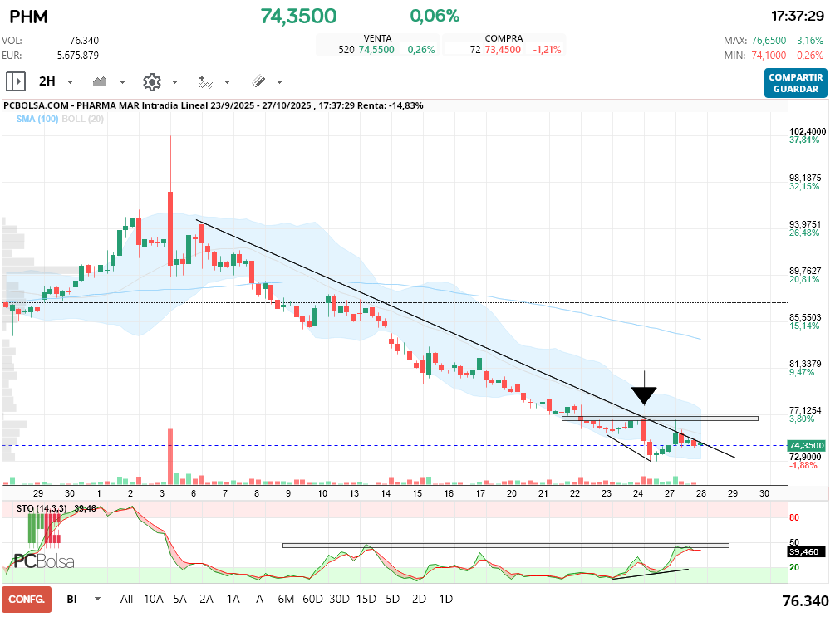
Task: Toggle SMA (100) indicator label
Action: tap(37, 120)
